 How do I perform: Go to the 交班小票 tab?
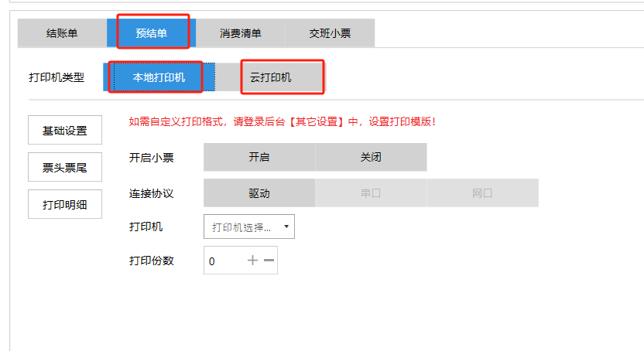(330, 33)
